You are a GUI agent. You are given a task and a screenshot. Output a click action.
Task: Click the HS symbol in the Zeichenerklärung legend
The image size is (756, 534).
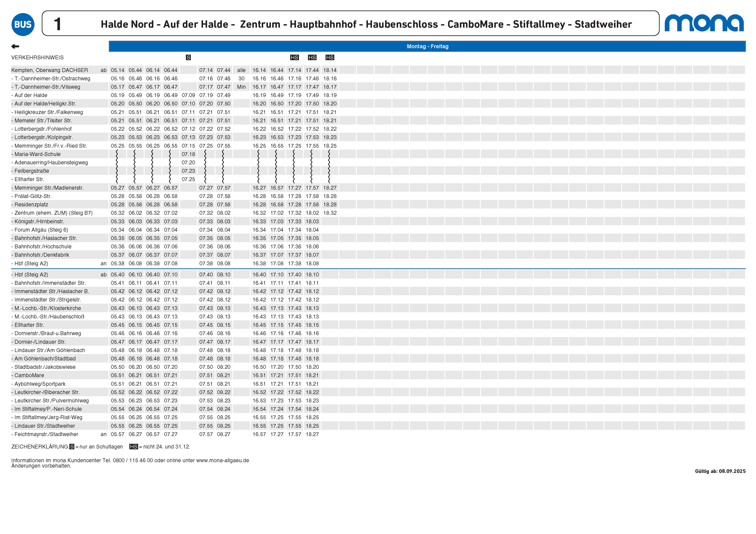point(134,447)
